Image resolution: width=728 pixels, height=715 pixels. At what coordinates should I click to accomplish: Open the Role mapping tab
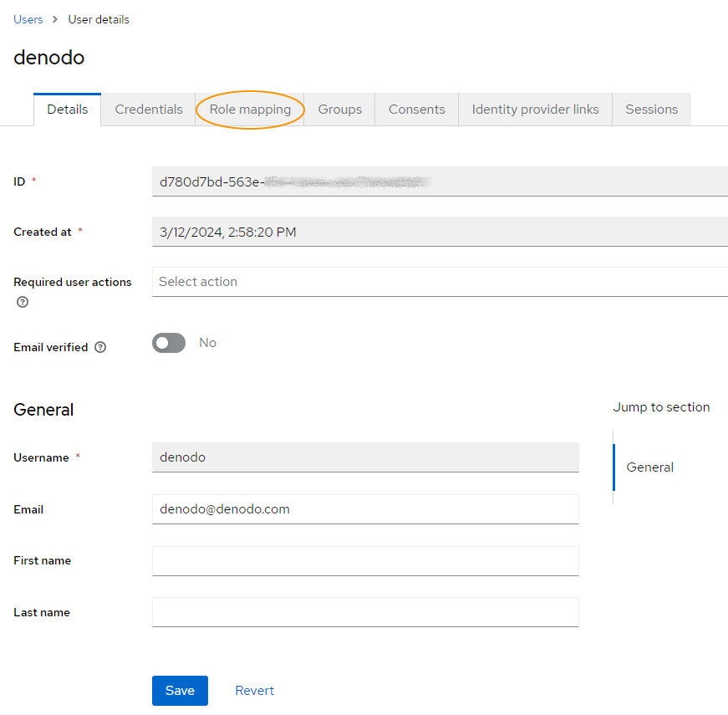[250, 110]
